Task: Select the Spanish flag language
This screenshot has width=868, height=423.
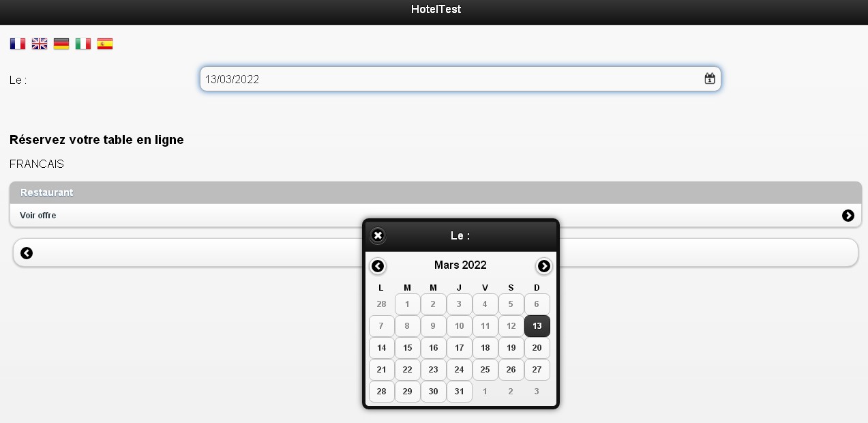Action: [x=105, y=44]
